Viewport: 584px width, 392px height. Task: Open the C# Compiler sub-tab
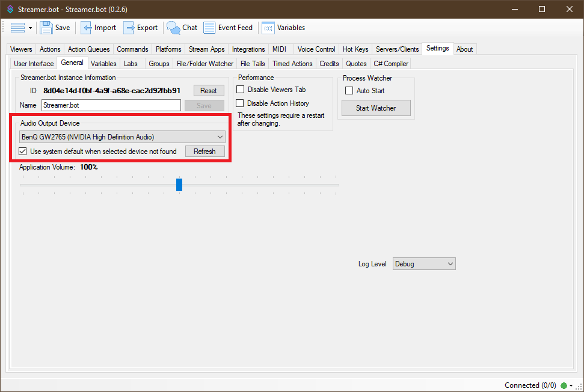tap(391, 64)
